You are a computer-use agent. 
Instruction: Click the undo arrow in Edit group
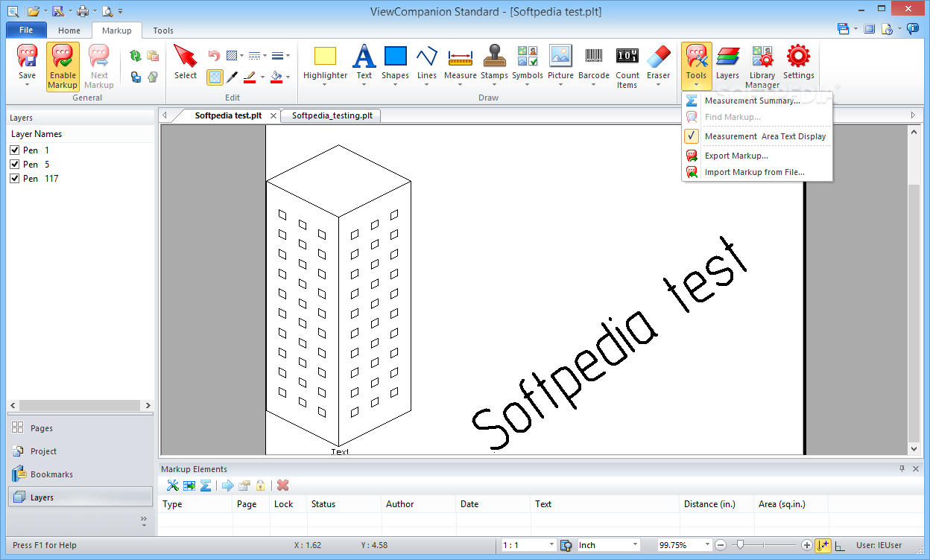click(x=214, y=56)
